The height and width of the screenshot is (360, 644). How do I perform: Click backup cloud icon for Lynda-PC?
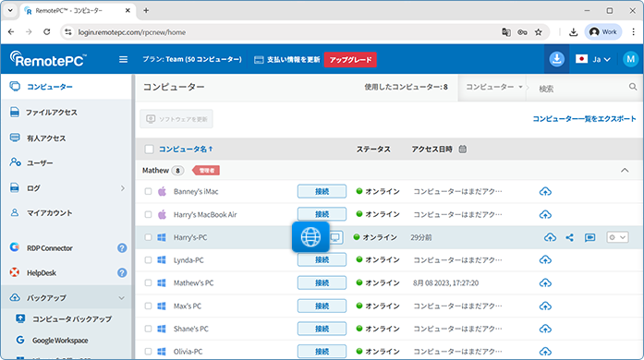point(545,259)
